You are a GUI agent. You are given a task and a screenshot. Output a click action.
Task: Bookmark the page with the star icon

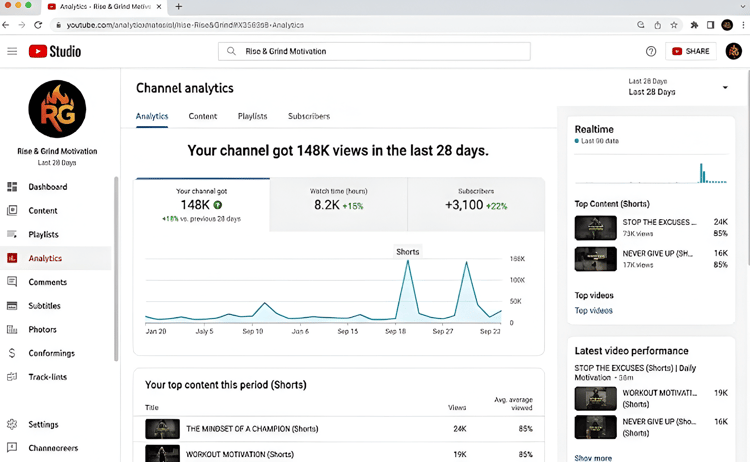tap(674, 25)
